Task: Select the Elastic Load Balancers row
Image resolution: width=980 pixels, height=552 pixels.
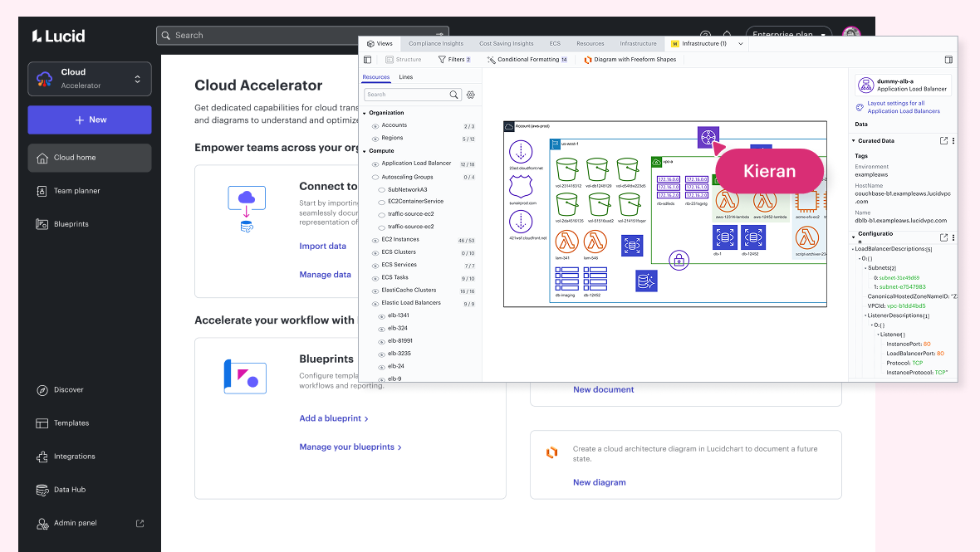Action: pos(422,304)
